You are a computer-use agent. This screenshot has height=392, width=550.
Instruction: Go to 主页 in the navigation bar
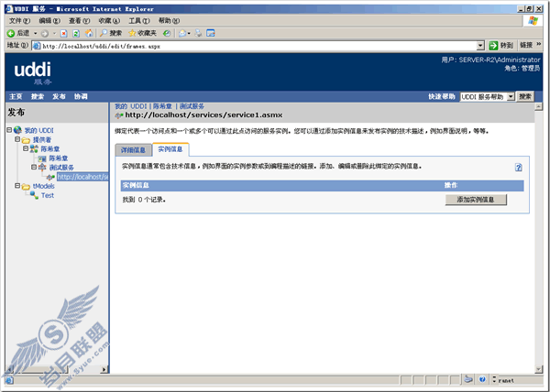coord(16,97)
